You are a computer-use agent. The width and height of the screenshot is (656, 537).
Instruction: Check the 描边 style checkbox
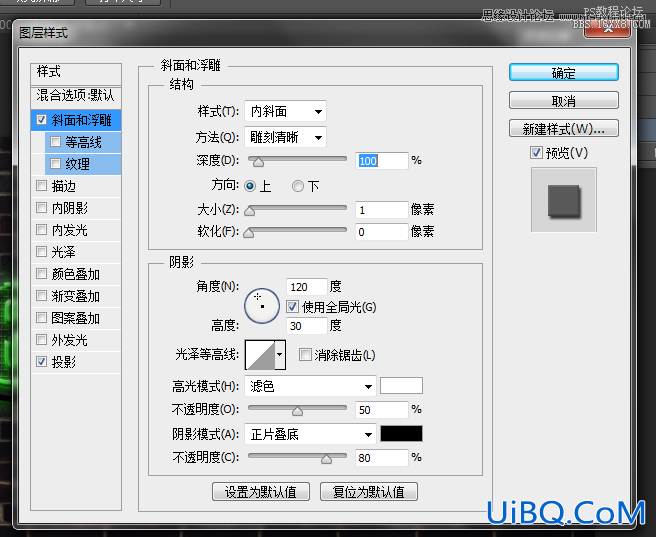(x=41, y=185)
